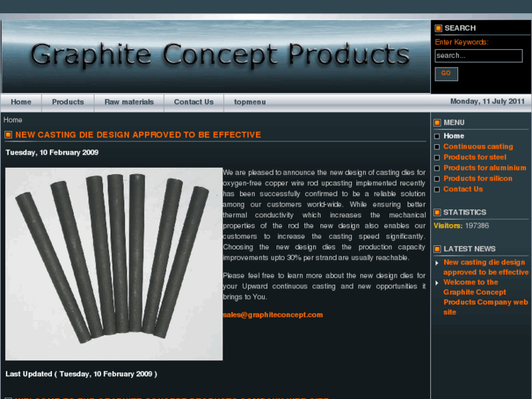Click the square bullet next to Home menu item

coord(437,136)
